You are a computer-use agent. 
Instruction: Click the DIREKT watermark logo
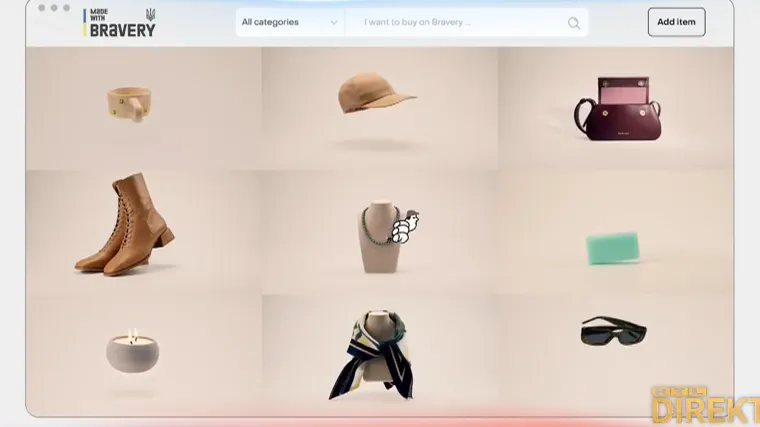coord(704,407)
